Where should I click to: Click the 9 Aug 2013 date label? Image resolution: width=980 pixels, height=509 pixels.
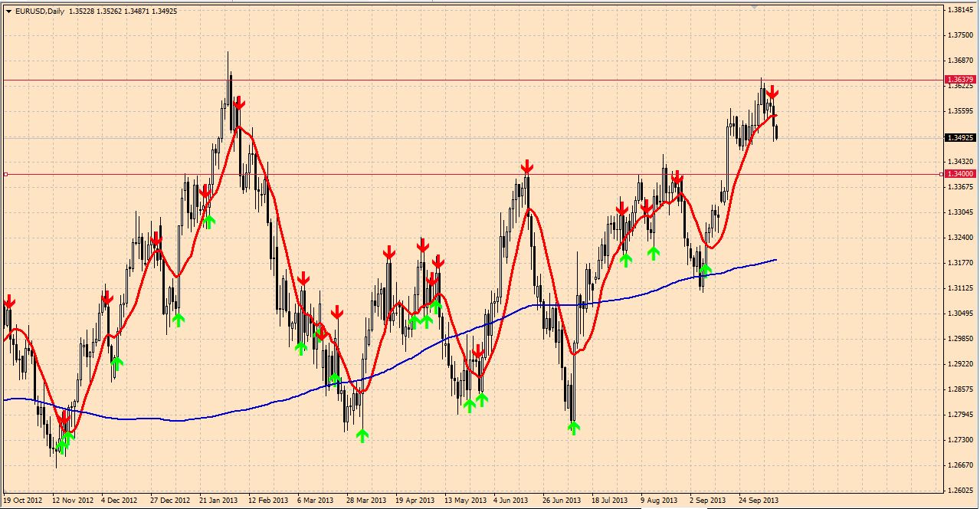point(659,501)
